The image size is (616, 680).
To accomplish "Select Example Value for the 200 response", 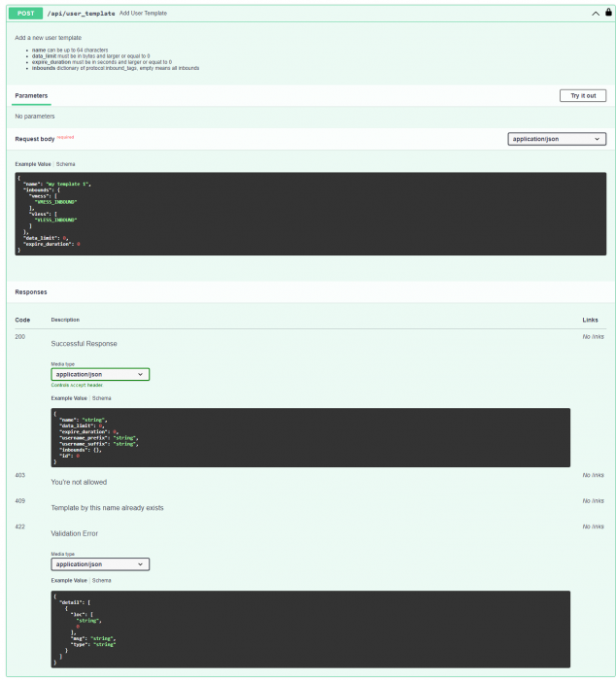I will pos(68,398).
